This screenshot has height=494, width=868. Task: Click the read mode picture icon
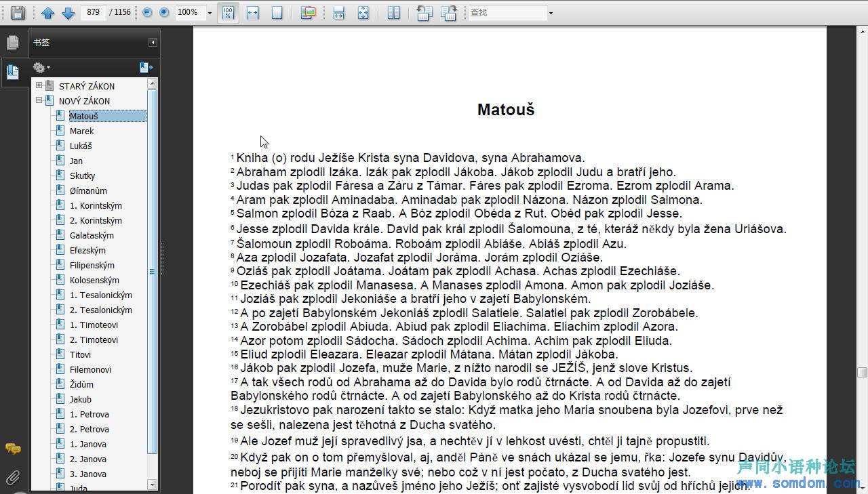[308, 12]
